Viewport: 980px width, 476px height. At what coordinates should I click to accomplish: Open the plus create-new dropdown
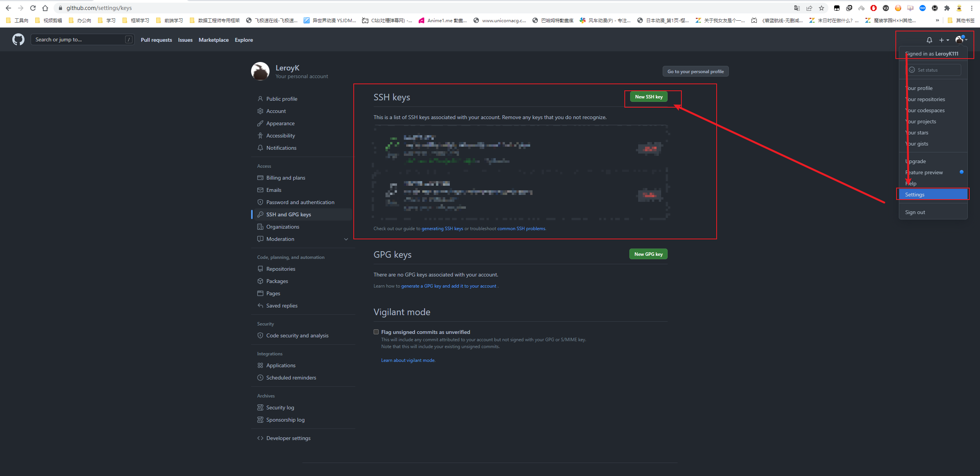pyautogui.click(x=944, y=40)
